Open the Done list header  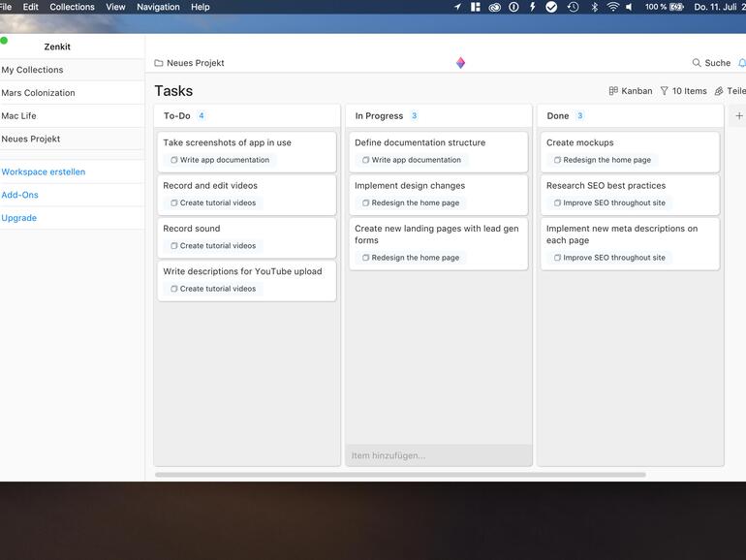631,115
